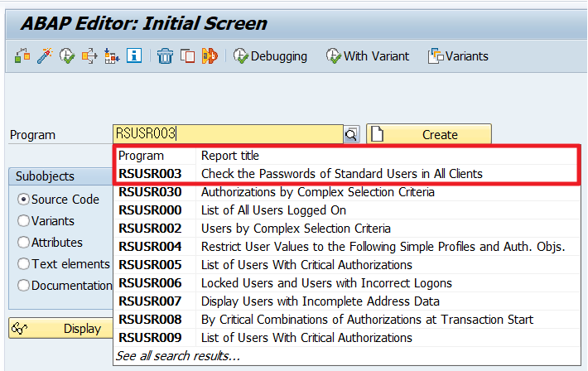The height and width of the screenshot is (371, 588).
Task: Choose RSUSR003 Check the Passwords suggestion
Action: point(346,174)
